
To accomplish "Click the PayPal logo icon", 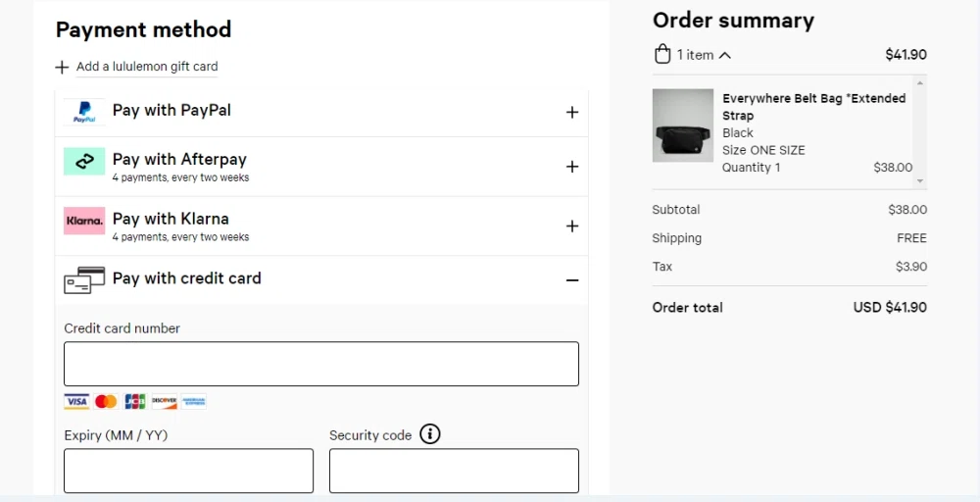I will 83,112.
